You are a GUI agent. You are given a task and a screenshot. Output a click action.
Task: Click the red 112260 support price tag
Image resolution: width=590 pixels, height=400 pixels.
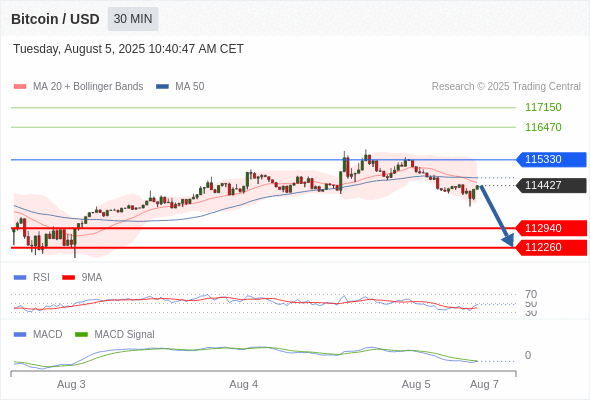click(x=551, y=248)
